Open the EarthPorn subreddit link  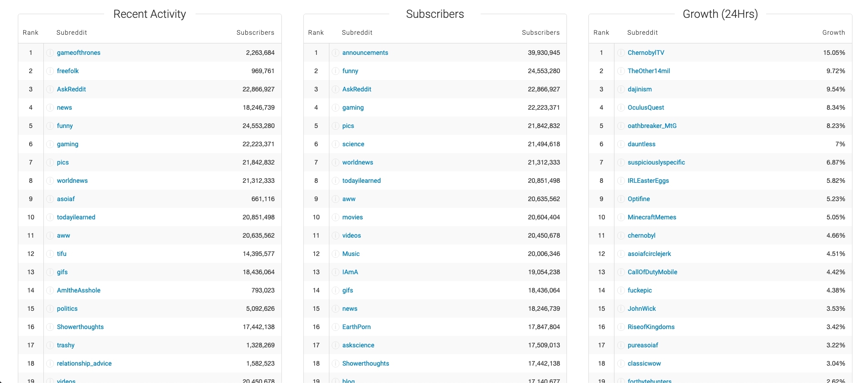356,327
